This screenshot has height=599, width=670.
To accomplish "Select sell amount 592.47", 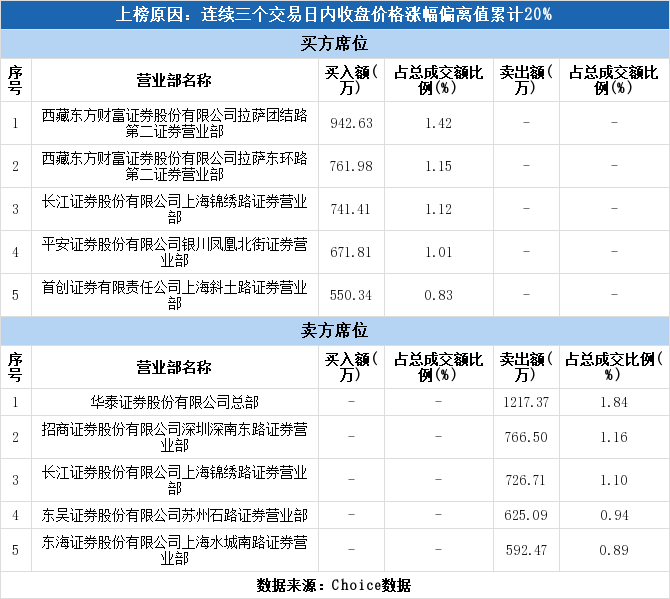I will pos(526,550).
